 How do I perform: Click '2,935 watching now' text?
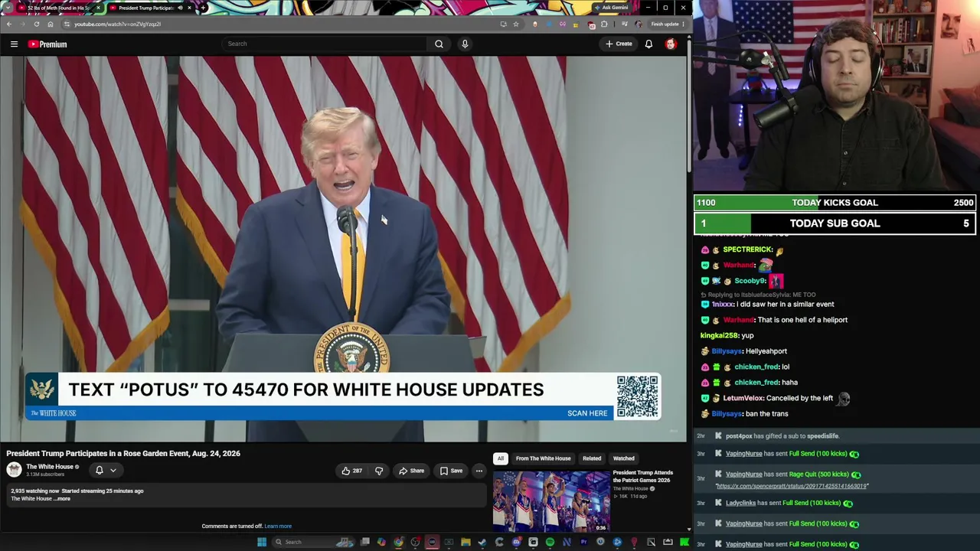34,491
